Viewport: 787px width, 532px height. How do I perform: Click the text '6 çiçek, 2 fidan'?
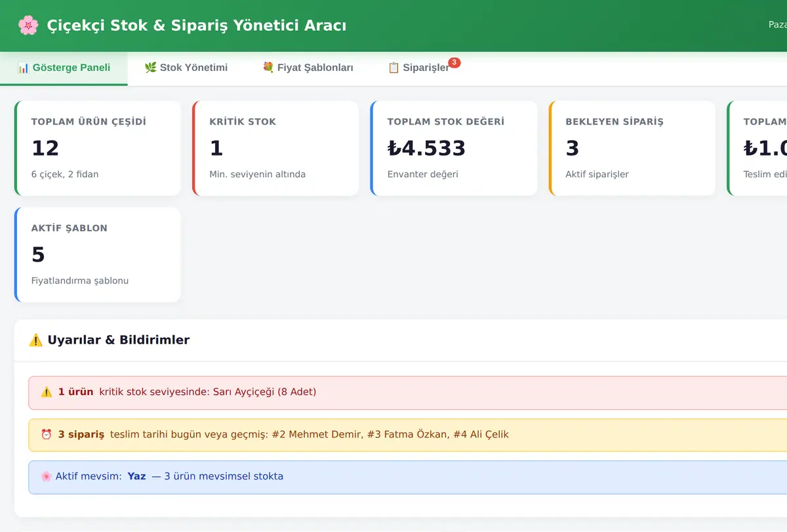[x=65, y=174]
